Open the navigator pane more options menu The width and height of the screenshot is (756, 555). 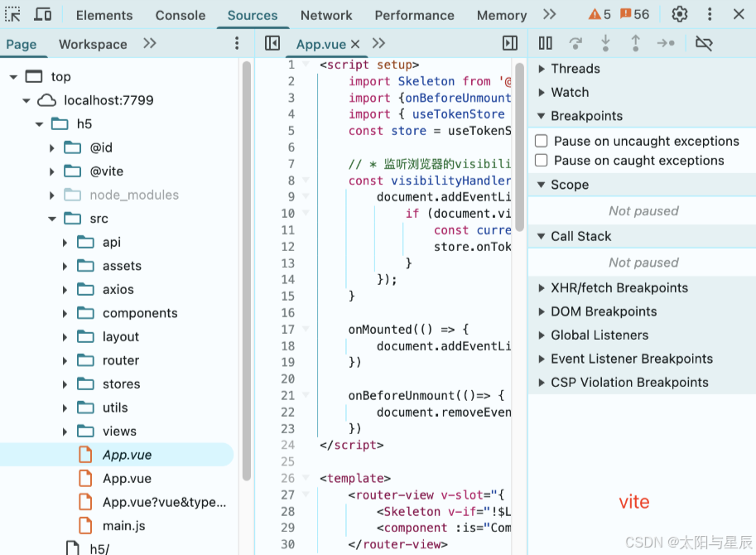coord(236,43)
